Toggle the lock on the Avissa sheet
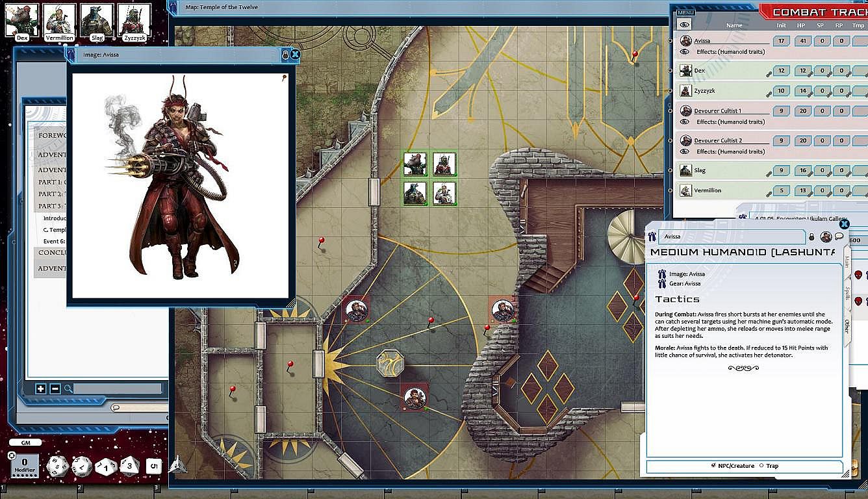 (811, 237)
